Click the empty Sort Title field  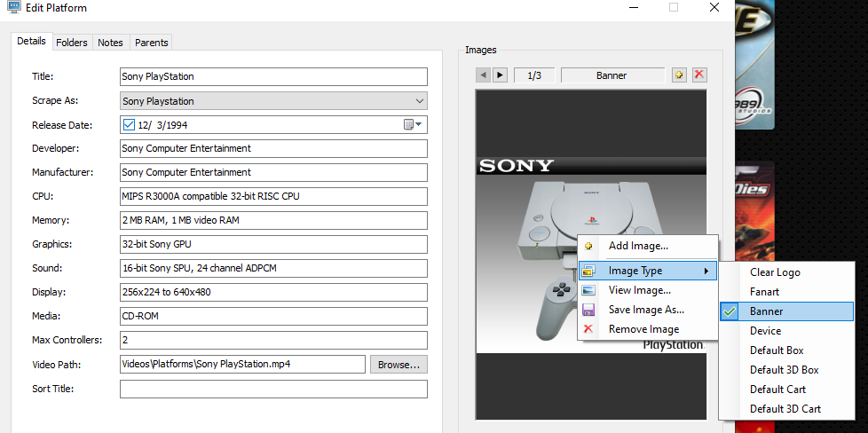tap(273, 389)
